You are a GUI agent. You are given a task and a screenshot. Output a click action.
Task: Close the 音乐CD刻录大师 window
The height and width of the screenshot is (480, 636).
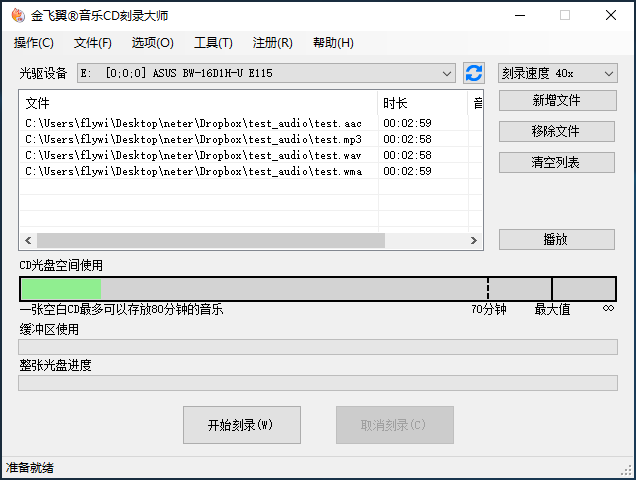(x=611, y=15)
